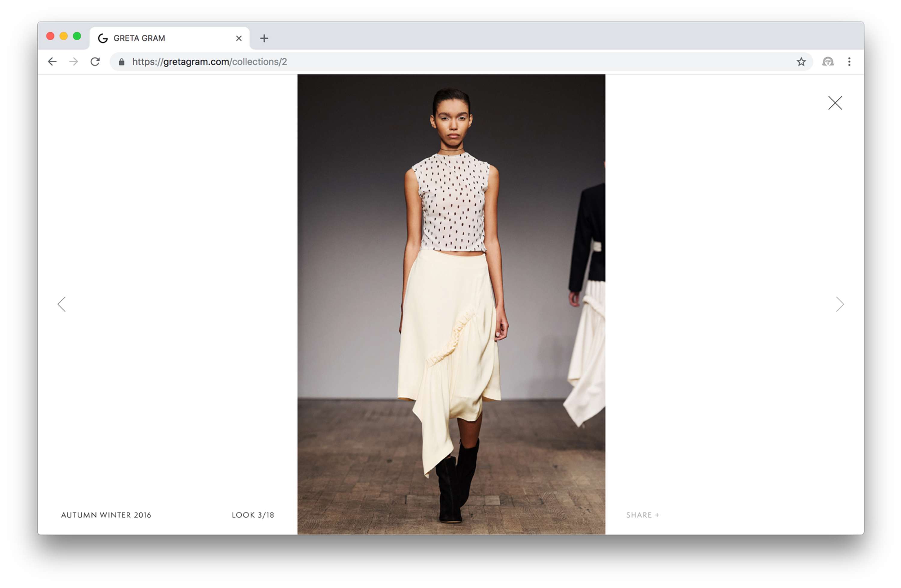
Task: Close the lookbook viewer with X
Action: (835, 103)
